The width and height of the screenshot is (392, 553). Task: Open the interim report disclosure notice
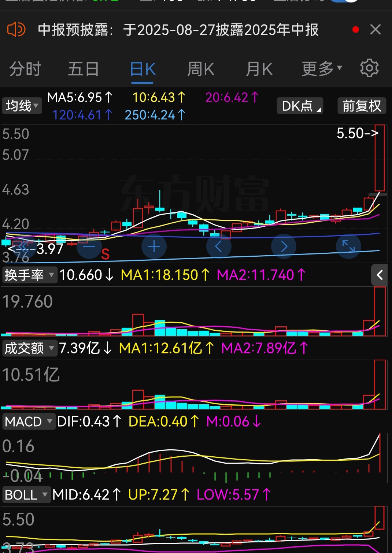(178, 30)
